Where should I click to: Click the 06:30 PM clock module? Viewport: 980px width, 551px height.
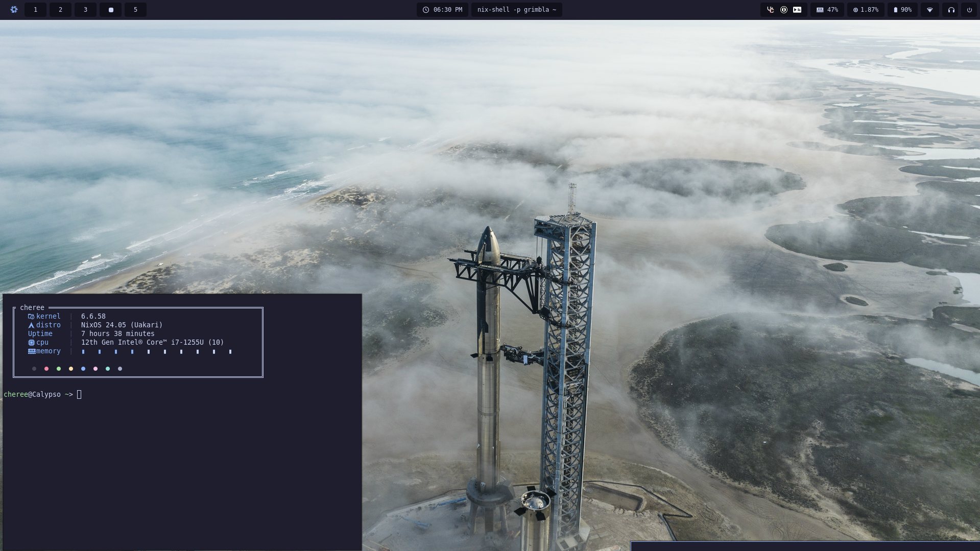pos(442,10)
